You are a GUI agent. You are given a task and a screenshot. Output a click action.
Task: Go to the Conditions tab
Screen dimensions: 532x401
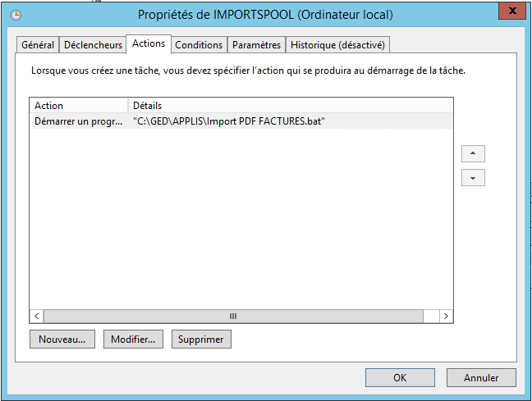pyautogui.click(x=199, y=45)
